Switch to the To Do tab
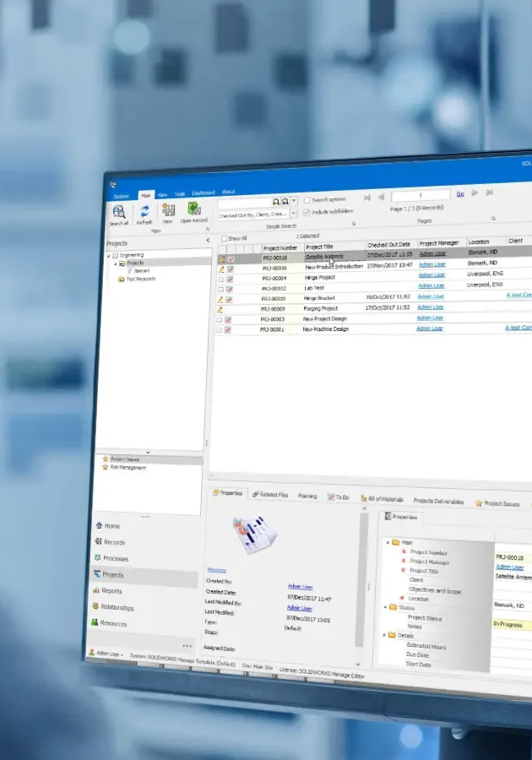 [338, 497]
